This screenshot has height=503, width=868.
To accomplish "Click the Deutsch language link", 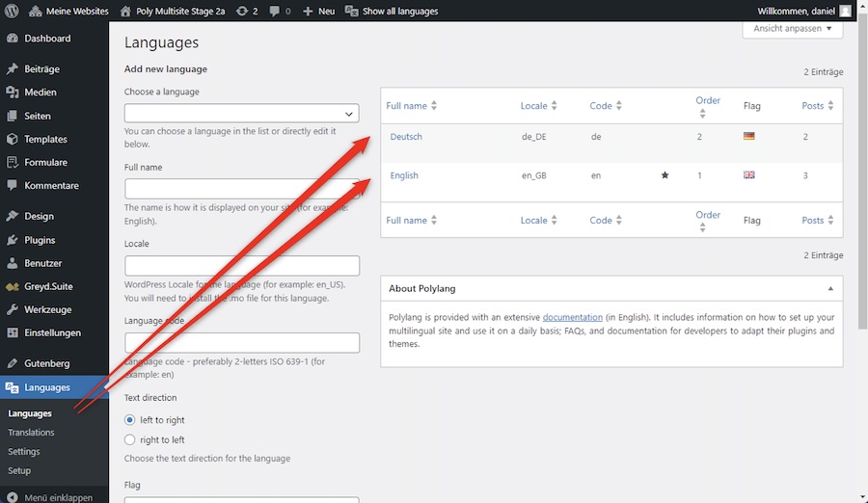I will pyautogui.click(x=406, y=137).
